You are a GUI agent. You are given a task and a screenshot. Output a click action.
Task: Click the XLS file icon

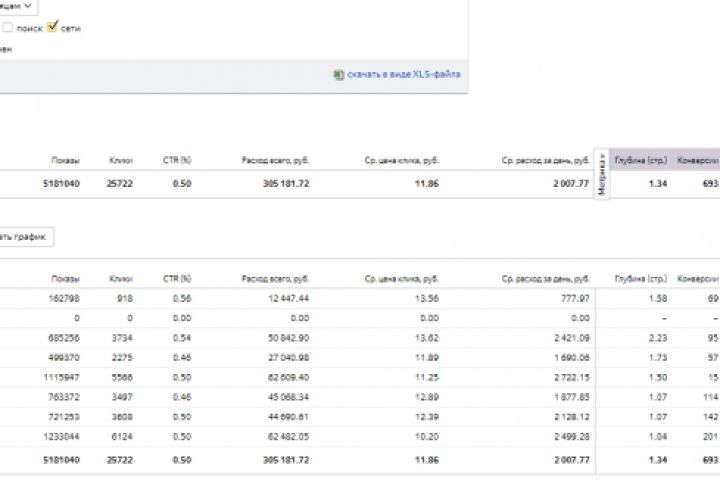tap(338, 74)
